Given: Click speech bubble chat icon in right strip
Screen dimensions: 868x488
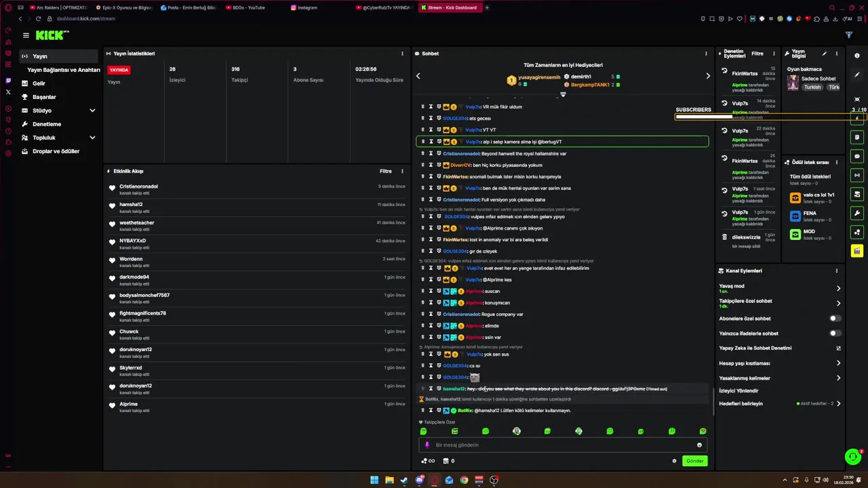Looking at the screenshot, I should click(x=857, y=156).
